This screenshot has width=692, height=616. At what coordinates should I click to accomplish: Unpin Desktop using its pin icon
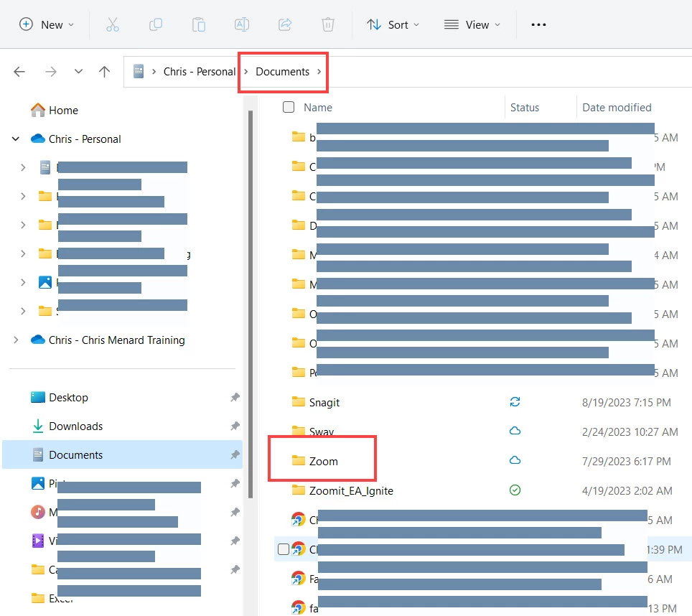[x=235, y=398]
